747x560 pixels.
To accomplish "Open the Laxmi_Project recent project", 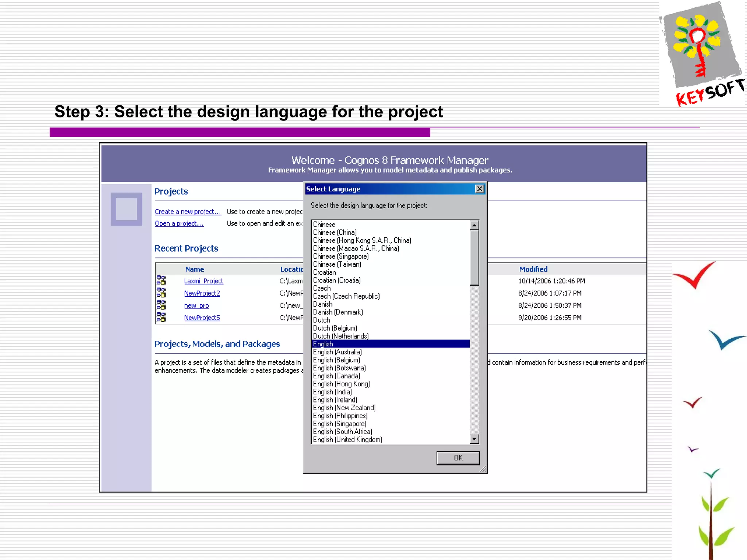I will point(204,281).
